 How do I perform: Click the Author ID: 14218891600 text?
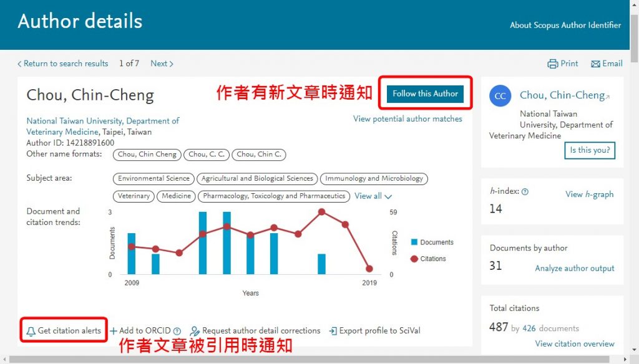70,143
